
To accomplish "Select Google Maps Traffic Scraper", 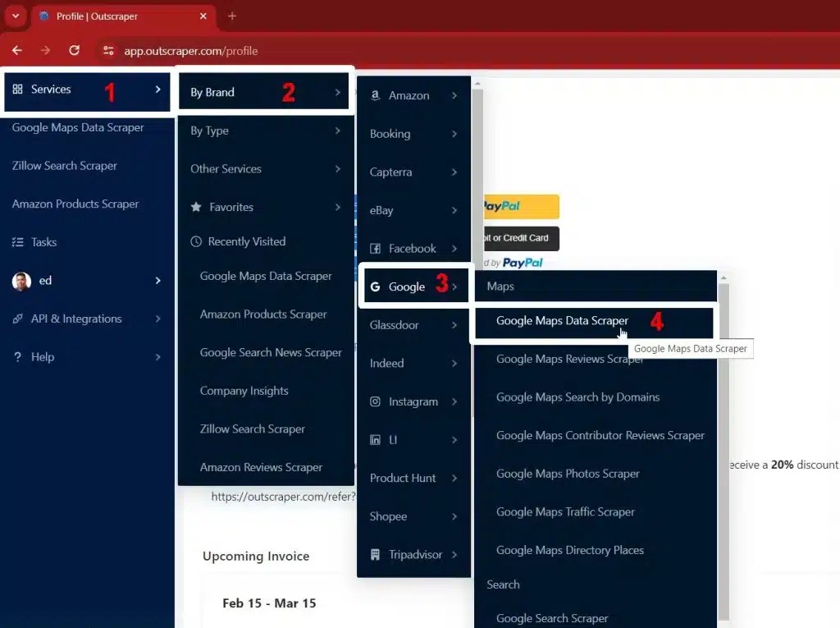I will tap(596, 511).
